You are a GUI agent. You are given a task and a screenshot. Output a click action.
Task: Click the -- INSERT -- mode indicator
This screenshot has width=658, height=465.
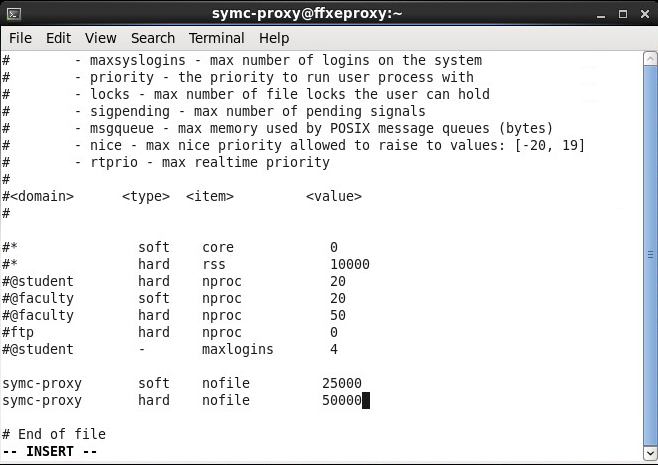(x=49, y=451)
